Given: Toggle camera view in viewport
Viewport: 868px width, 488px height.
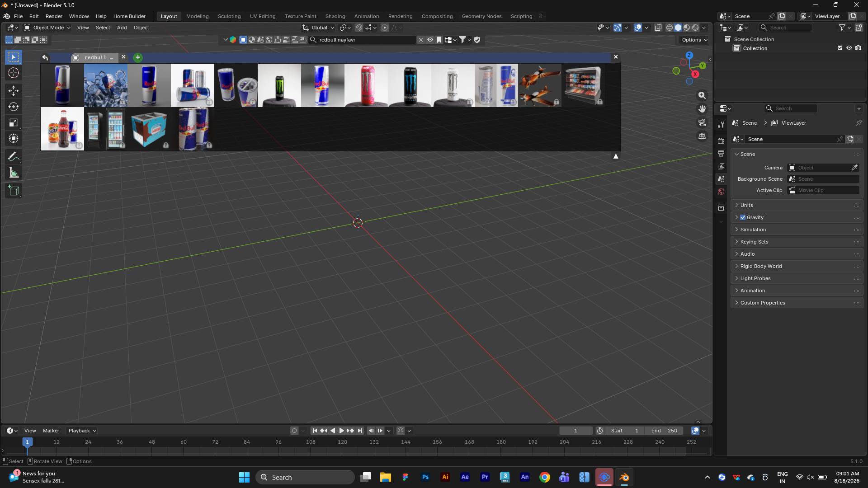Looking at the screenshot, I should coord(702,122).
